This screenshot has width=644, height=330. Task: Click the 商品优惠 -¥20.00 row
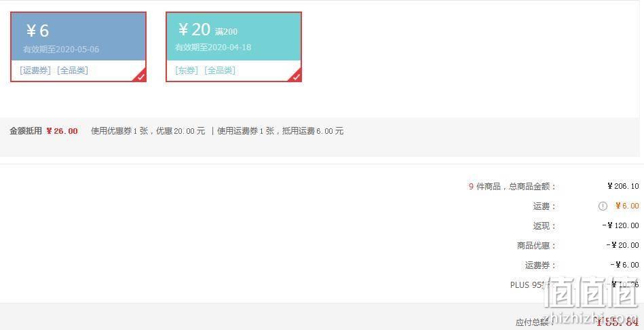[578, 245]
